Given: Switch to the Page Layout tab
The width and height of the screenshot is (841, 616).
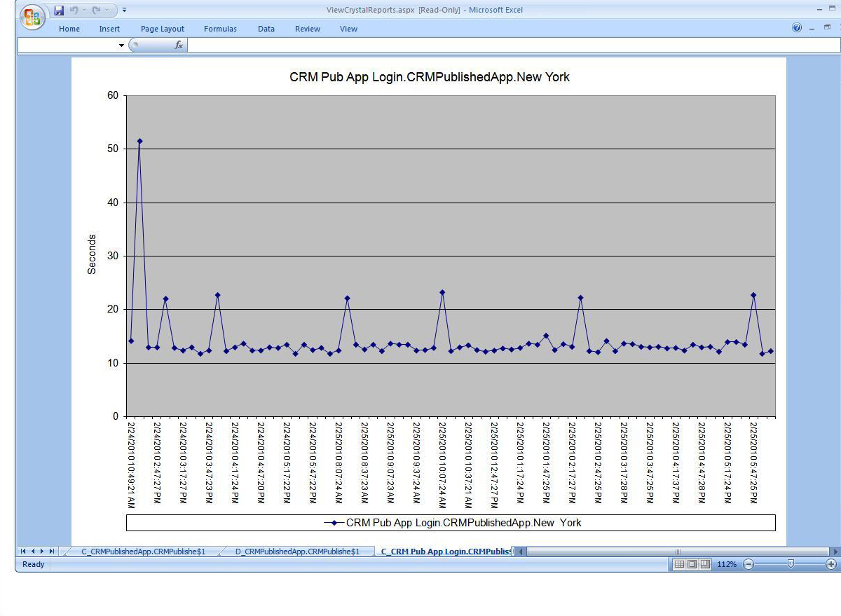Looking at the screenshot, I should tap(163, 29).
